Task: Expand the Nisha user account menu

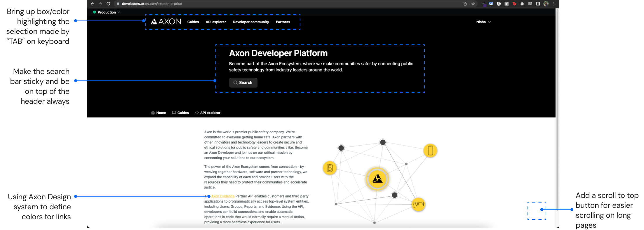Action: (483, 22)
